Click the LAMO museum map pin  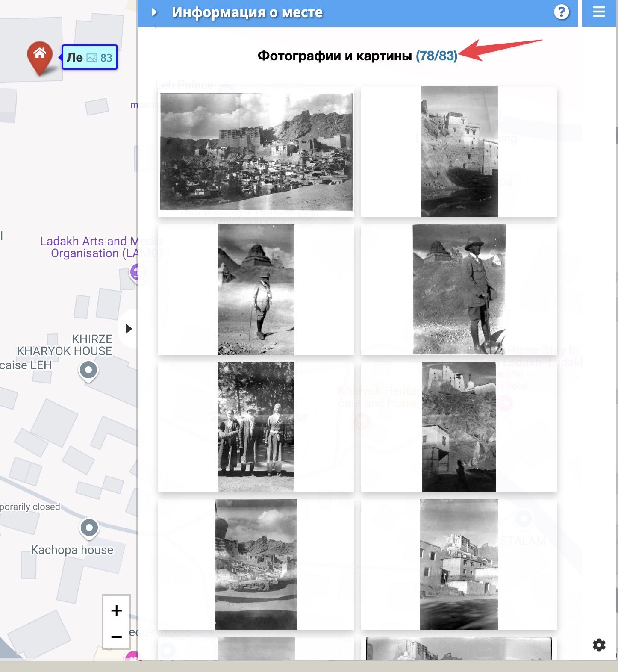(x=135, y=272)
